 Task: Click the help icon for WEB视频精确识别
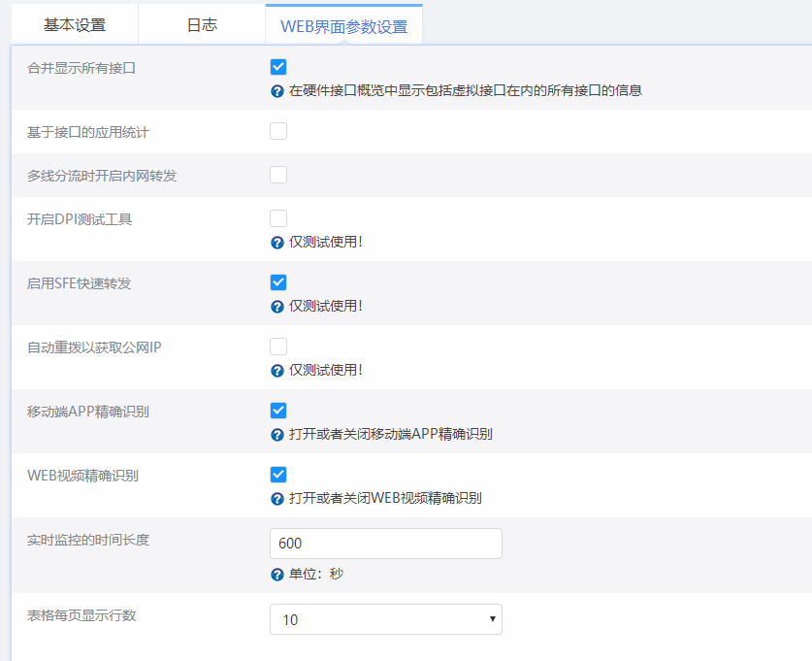277,499
